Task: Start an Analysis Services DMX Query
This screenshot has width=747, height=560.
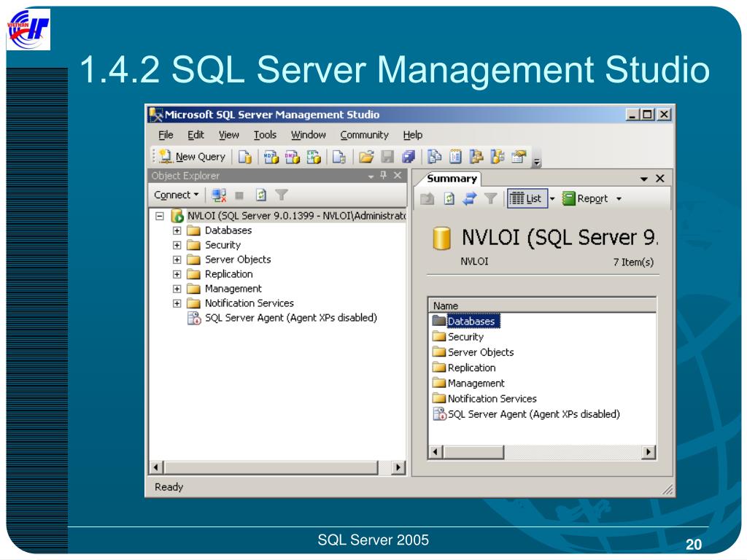Action: tap(292, 157)
